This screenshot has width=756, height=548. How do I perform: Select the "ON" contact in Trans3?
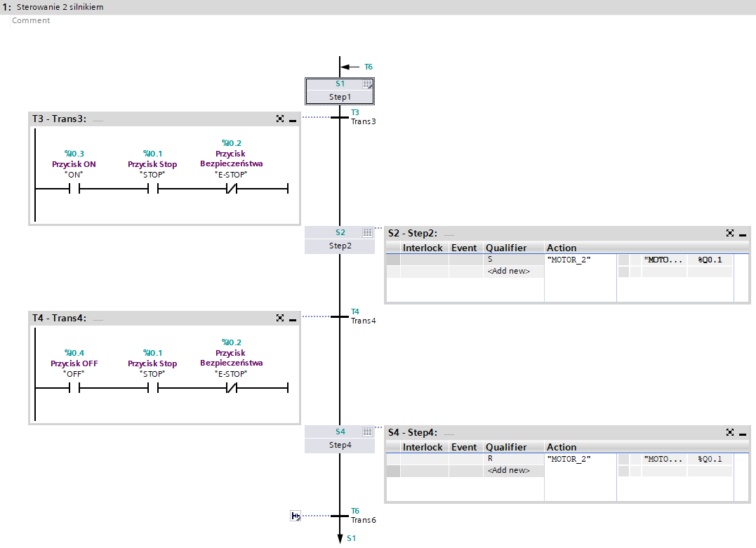[x=74, y=189]
